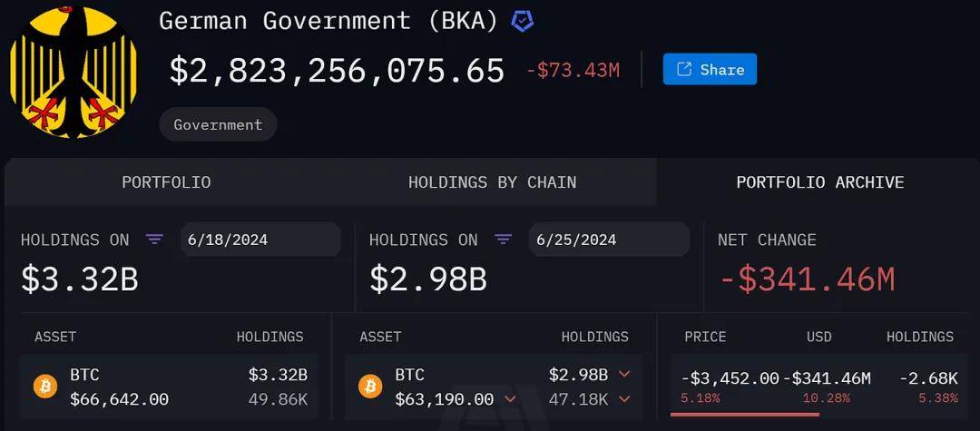Image resolution: width=980 pixels, height=431 pixels.
Task: Click the 6/18/2024 date field
Action: (260, 240)
